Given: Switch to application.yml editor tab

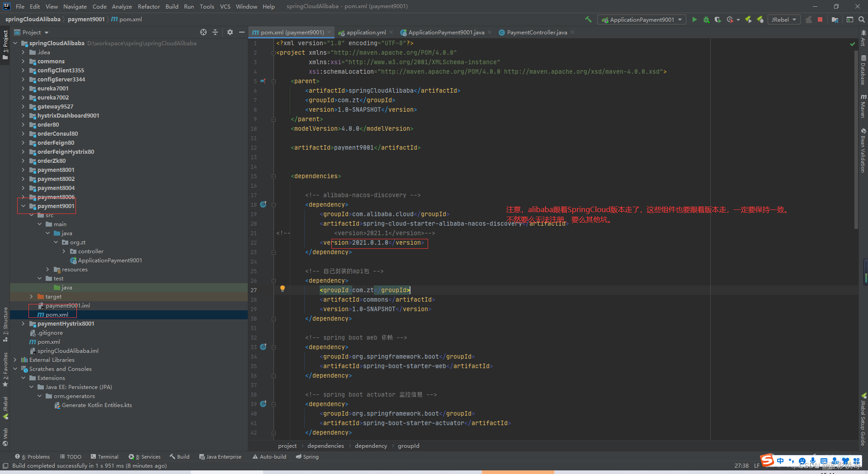Looking at the screenshot, I should point(366,33).
